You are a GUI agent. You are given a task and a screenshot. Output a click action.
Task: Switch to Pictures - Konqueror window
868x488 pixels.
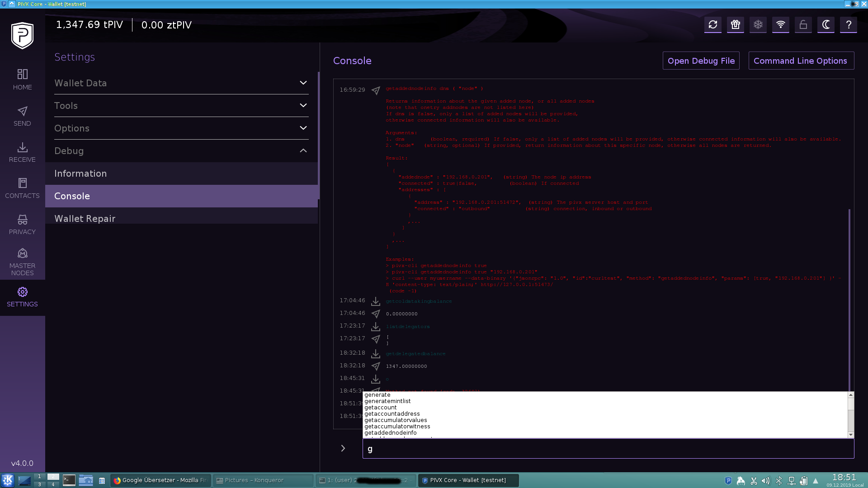[x=263, y=480]
